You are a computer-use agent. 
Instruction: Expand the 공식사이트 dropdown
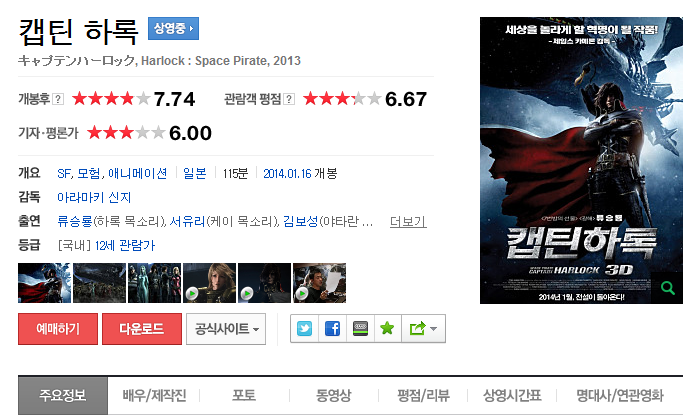pos(226,329)
